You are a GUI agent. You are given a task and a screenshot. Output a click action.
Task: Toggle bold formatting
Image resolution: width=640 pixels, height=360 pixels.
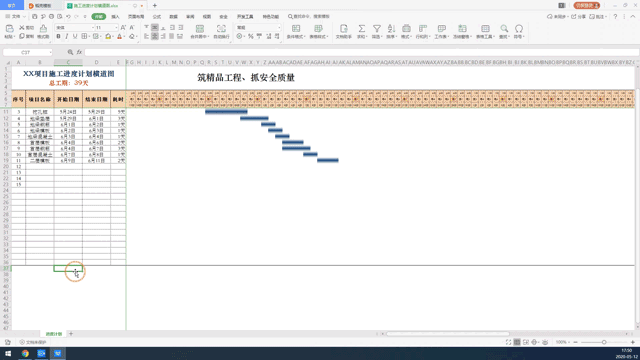tap(58, 37)
